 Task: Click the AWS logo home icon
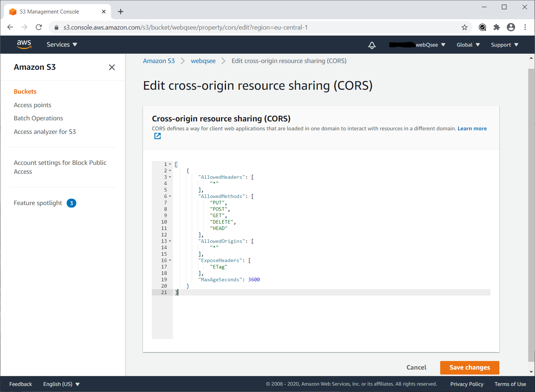(24, 45)
